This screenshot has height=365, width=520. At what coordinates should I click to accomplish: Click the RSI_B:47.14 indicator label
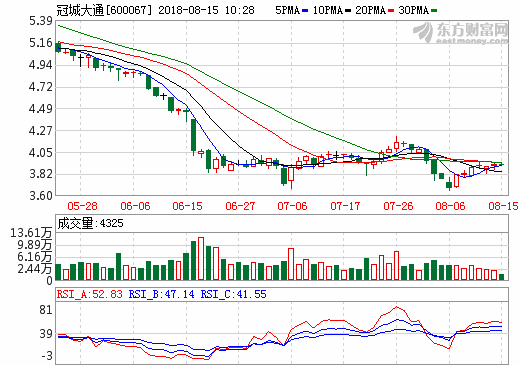(x=161, y=294)
